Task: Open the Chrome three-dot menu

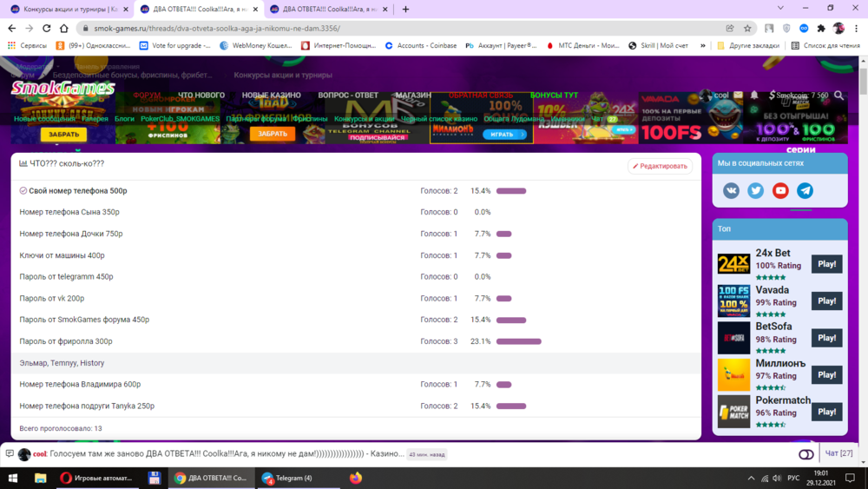Action: pyautogui.click(x=857, y=29)
